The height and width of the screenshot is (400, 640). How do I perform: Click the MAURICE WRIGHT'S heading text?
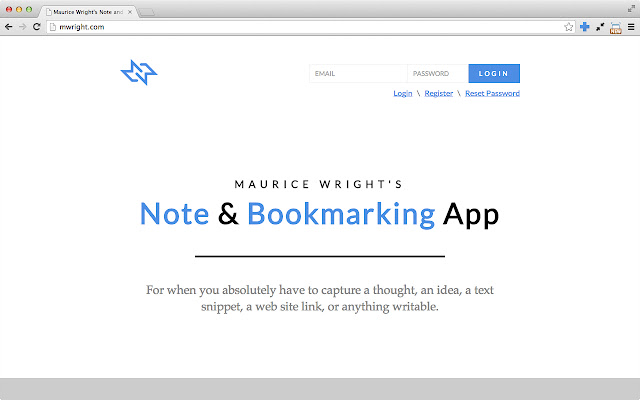[319, 184]
